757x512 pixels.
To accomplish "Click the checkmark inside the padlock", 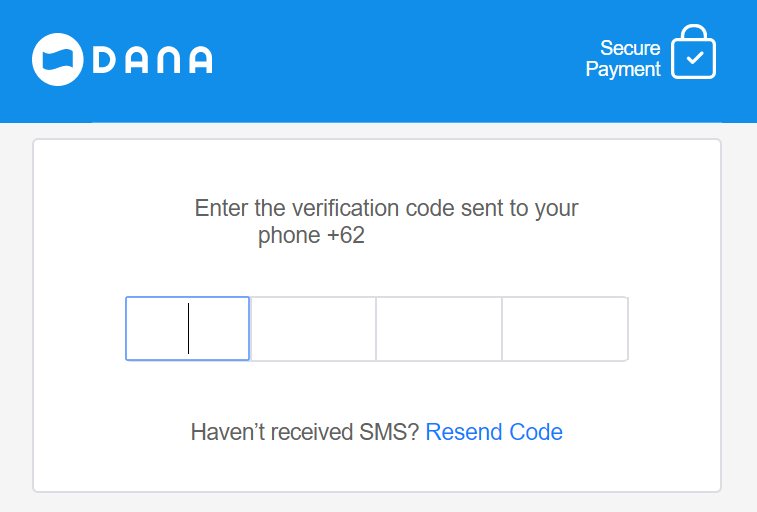I will (694, 60).
